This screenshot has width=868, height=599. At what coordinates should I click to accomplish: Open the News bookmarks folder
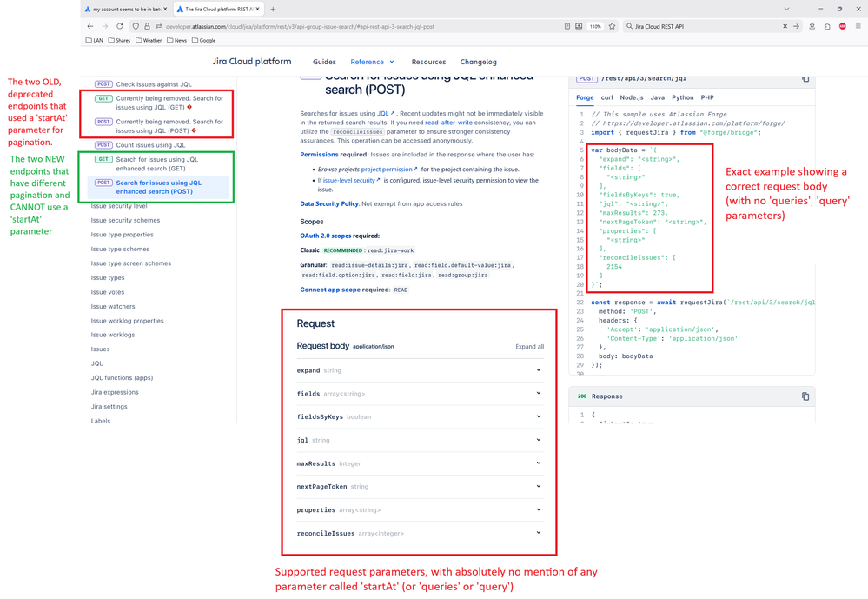(176, 40)
